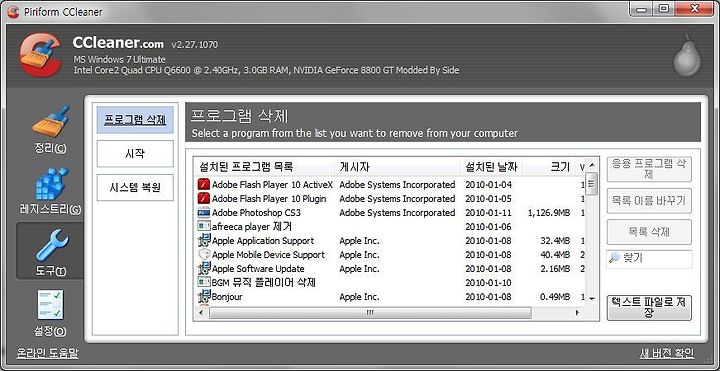Sort by 설치된 날짜 column header
Image resolution: width=720 pixels, height=371 pixels.
click(x=491, y=167)
